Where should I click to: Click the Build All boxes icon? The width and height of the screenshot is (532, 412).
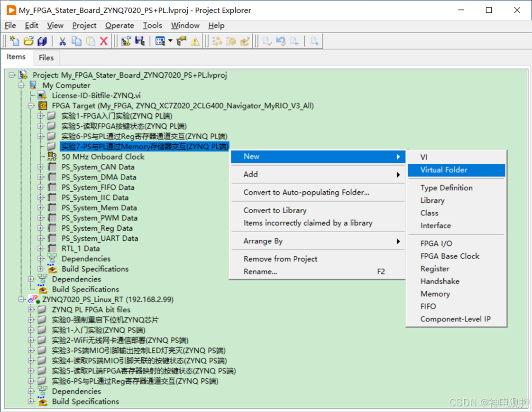click(x=217, y=41)
